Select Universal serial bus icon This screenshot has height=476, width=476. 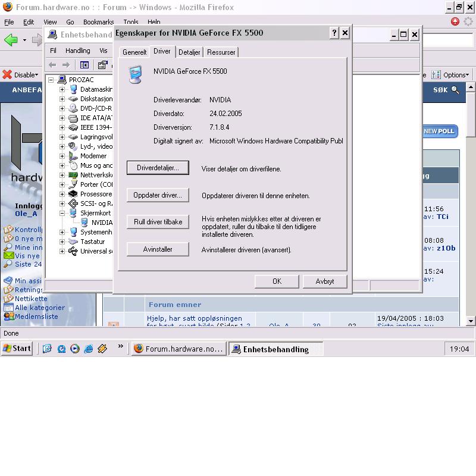pos(73,251)
